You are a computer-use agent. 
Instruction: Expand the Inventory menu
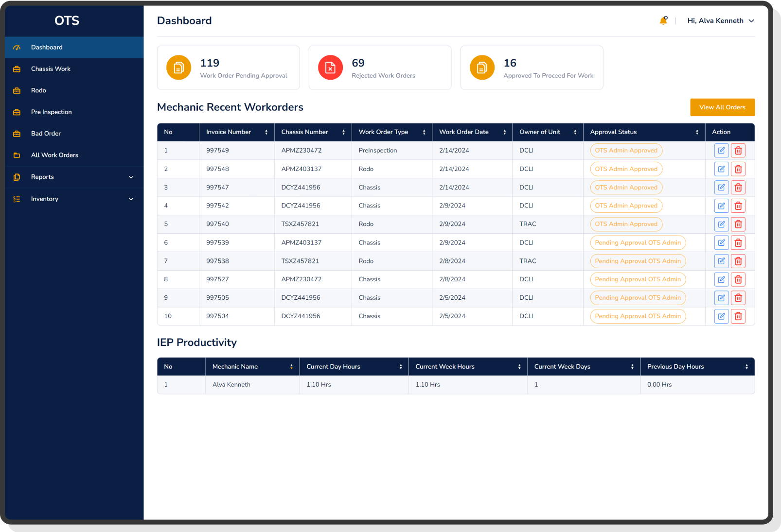tap(131, 199)
